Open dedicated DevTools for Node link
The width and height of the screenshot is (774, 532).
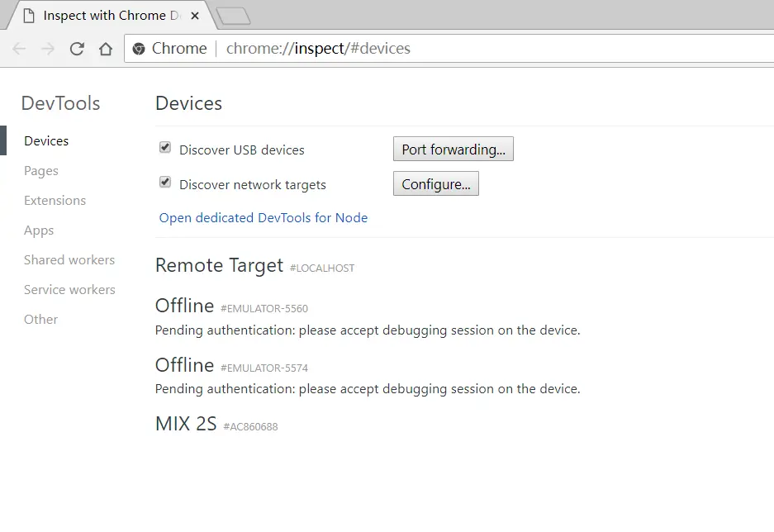click(x=264, y=217)
